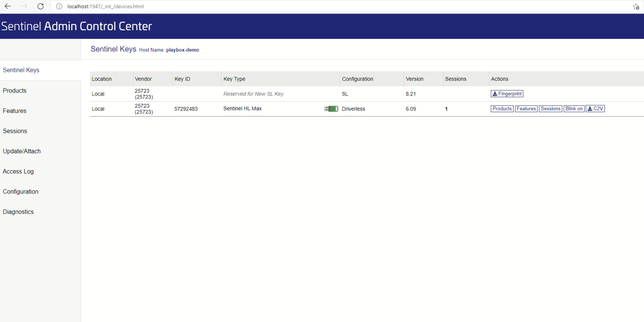644x322 pixels.
Task: Click session count 1 for HL key
Action: click(x=446, y=109)
